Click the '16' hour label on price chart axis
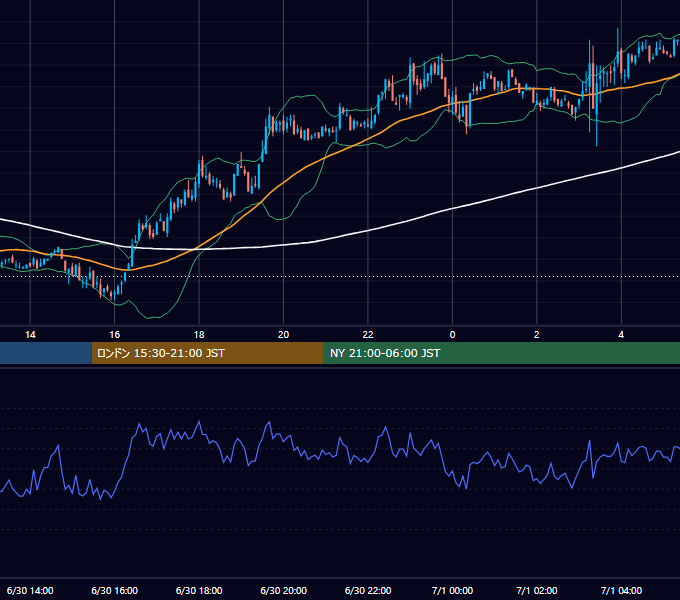This screenshot has height=600, width=680. [x=114, y=335]
